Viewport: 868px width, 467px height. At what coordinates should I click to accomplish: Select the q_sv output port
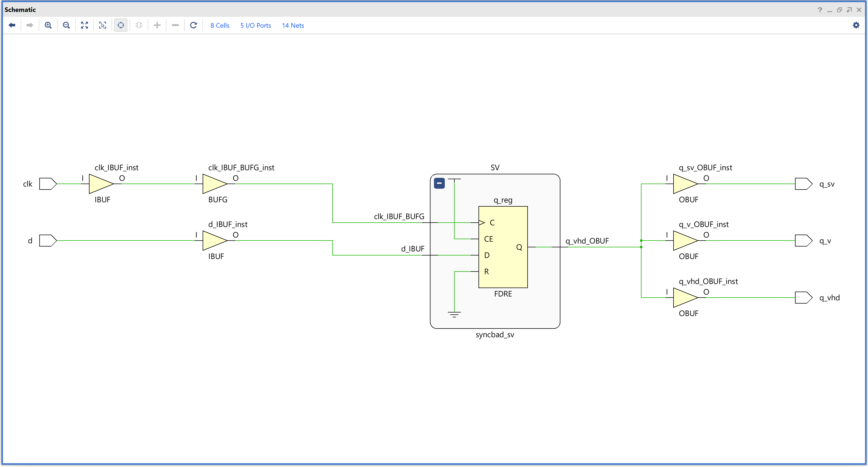point(803,184)
